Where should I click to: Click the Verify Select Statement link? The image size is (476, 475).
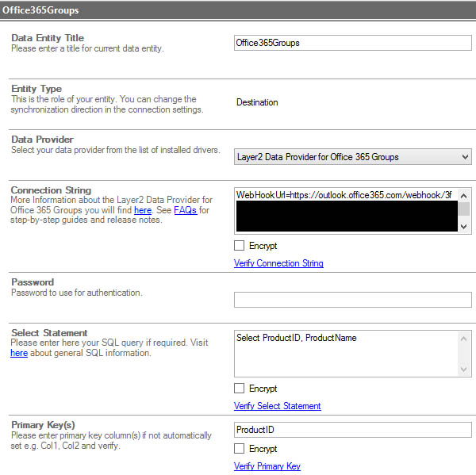tap(277, 406)
